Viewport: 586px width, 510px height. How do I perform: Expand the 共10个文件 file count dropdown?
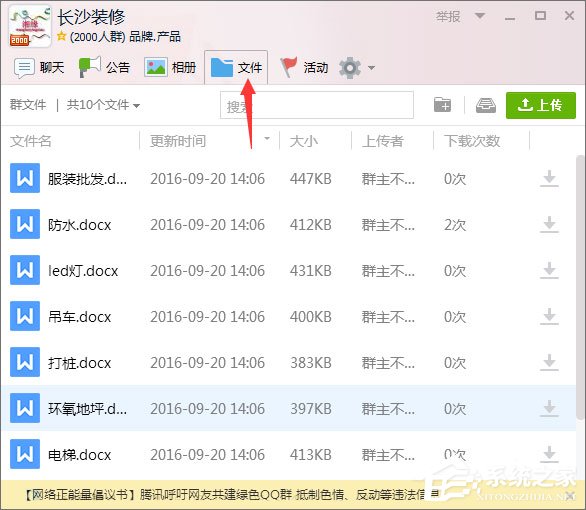[103, 105]
